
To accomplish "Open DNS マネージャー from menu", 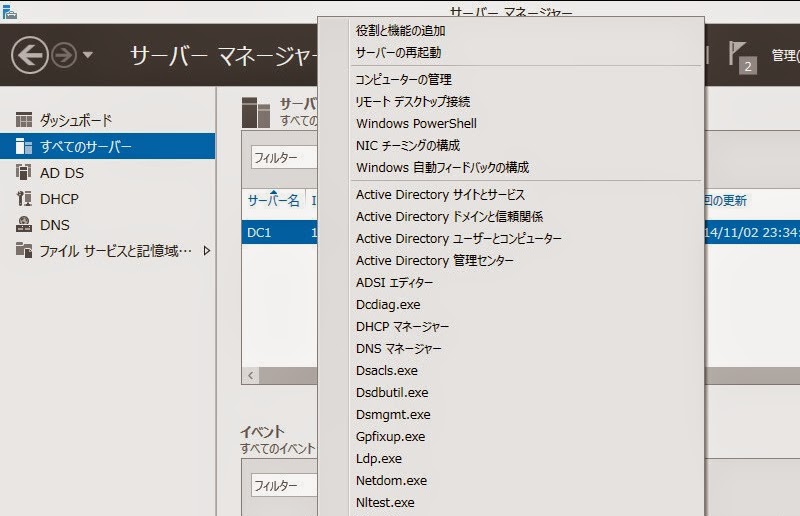I will pos(398,349).
